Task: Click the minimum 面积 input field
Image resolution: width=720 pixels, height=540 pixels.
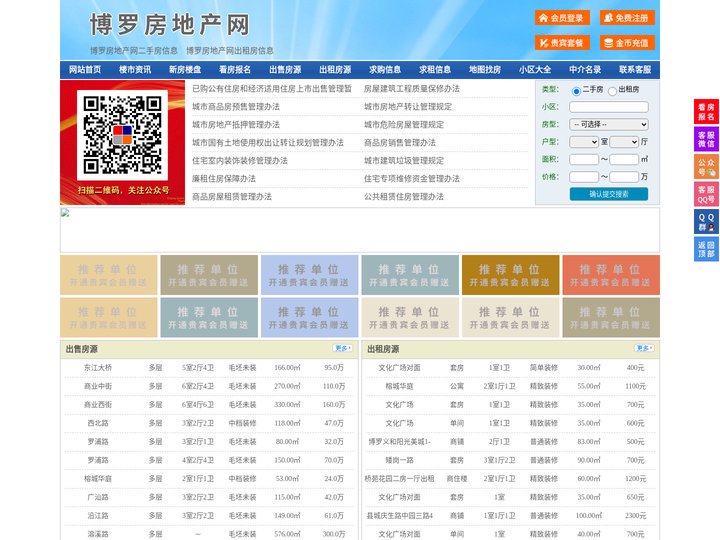Action: 584,159
